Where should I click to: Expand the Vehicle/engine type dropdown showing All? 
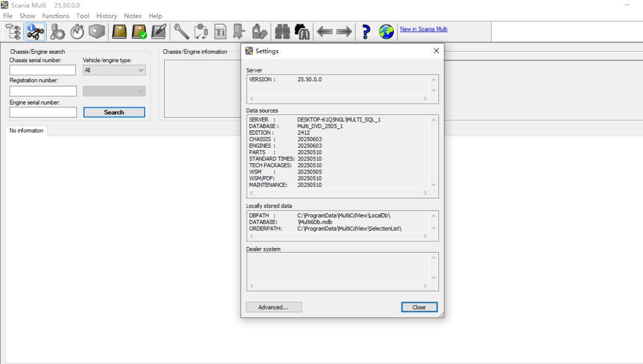point(114,70)
